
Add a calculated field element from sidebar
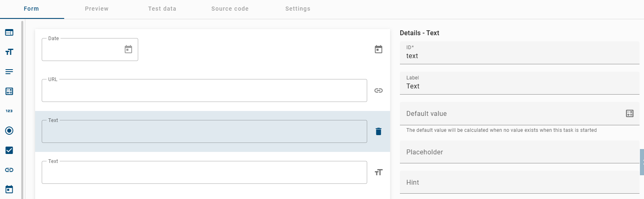click(9, 91)
